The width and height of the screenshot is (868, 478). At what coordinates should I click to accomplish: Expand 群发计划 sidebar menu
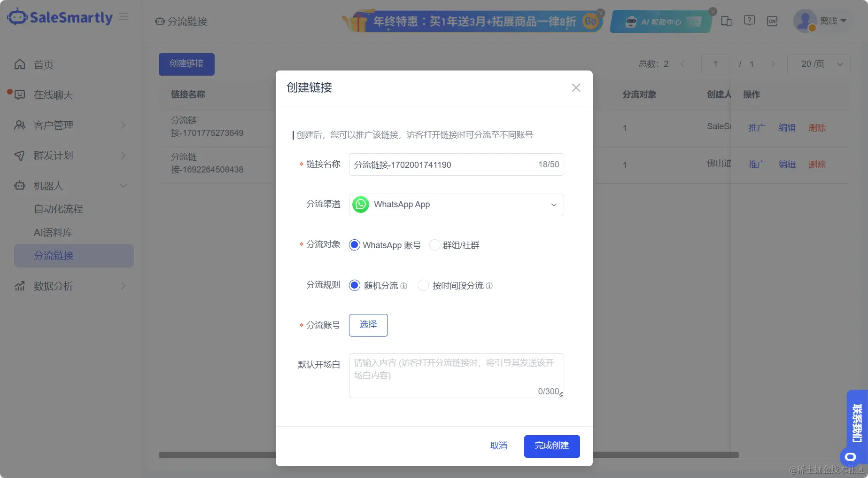point(70,156)
